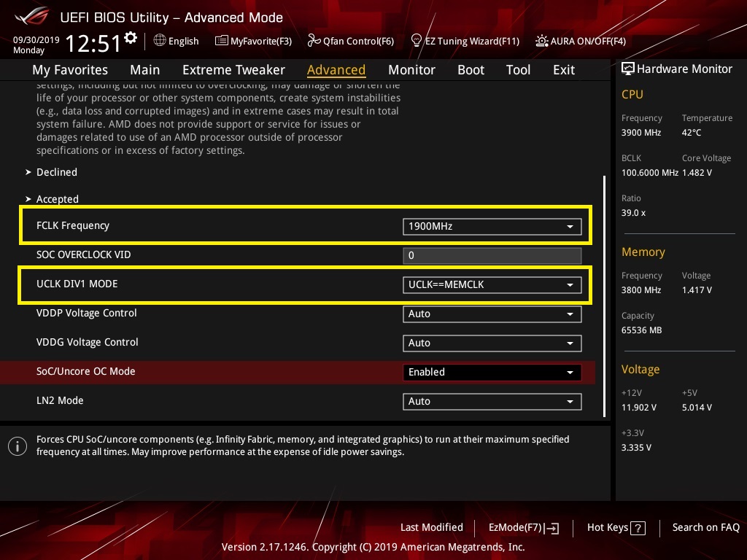The height and width of the screenshot is (560, 747).
Task: Click the Qfan Control fan icon
Action: click(314, 41)
